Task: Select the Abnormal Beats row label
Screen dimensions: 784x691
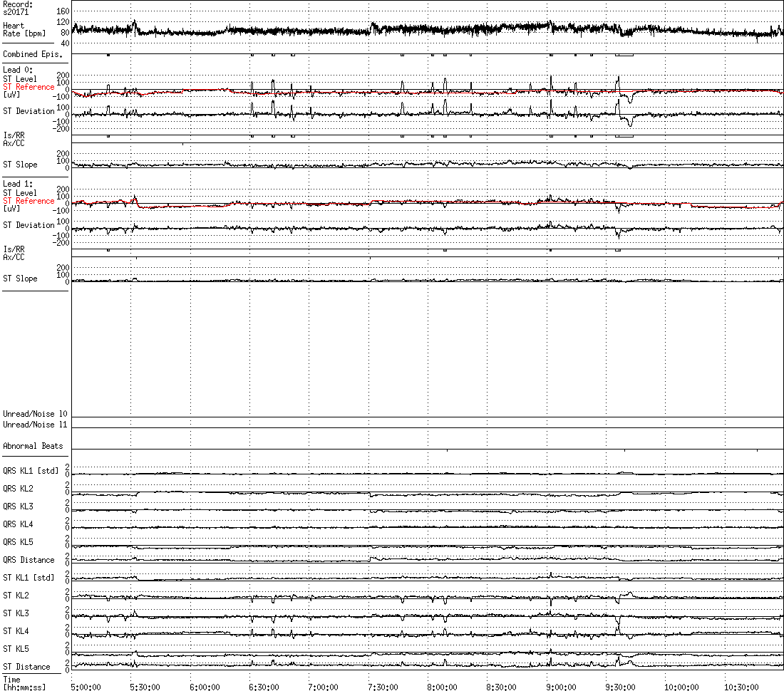Action: tap(33, 446)
